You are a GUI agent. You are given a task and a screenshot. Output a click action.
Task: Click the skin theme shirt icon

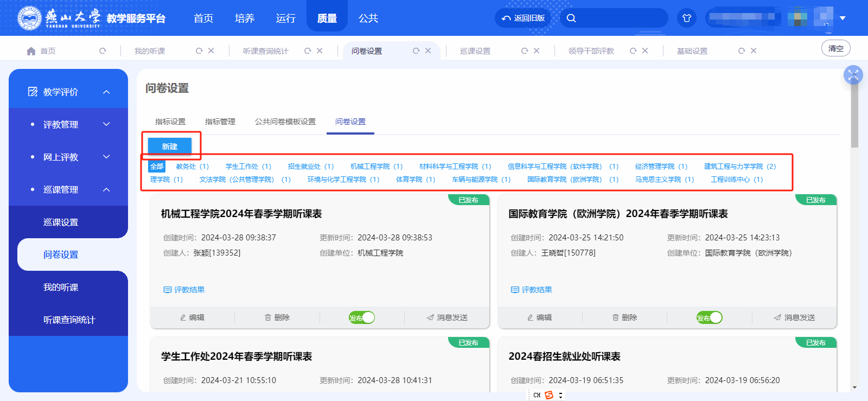pos(686,18)
